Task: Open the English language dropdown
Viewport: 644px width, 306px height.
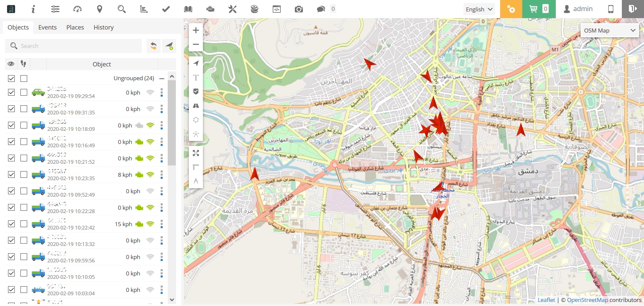Action: pyautogui.click(x=479, y=9)
